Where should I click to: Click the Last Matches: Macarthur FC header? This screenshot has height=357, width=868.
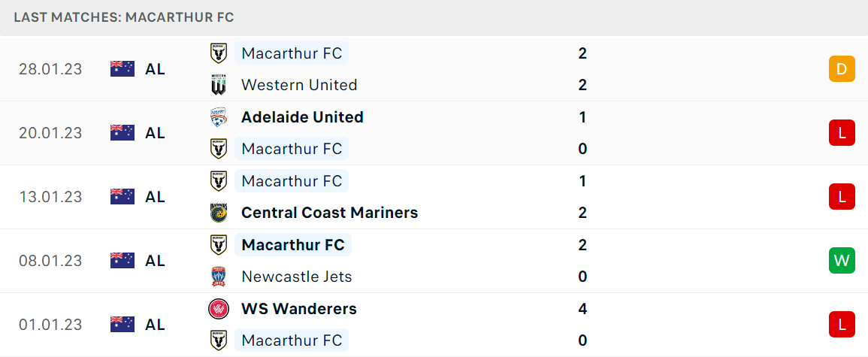124,17
